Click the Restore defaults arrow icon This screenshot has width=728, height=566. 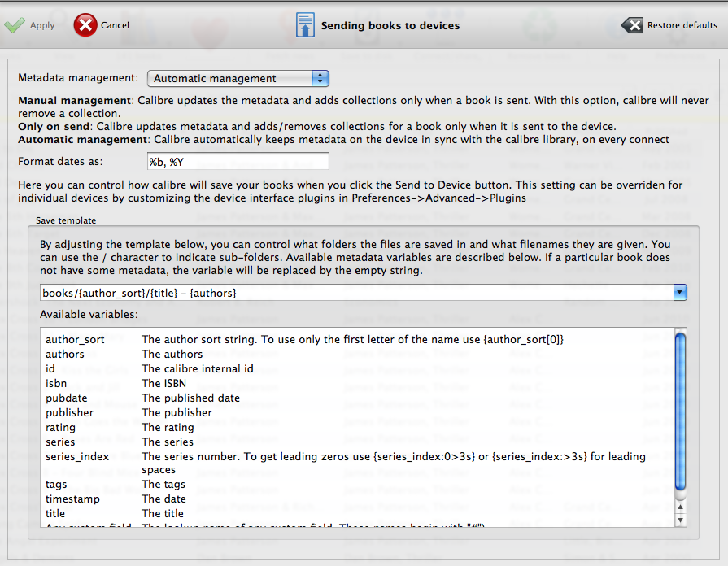click(x=632, y=25)
